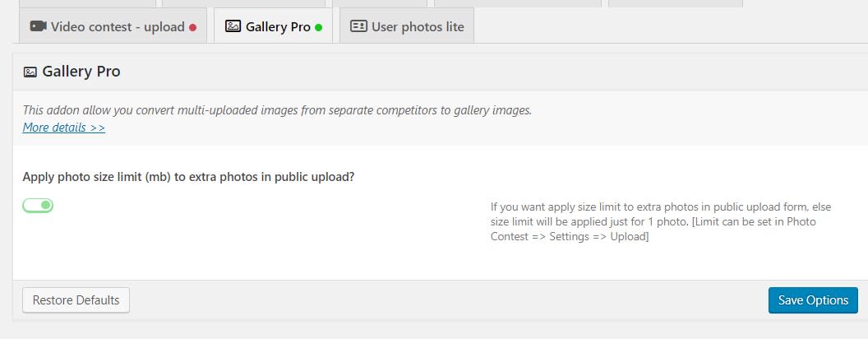Image resolution: width=868 pixels, height=339 pixels.
Task: Click the picture icon on the Gallery Pro tab
Action: [x=233, y=26]
